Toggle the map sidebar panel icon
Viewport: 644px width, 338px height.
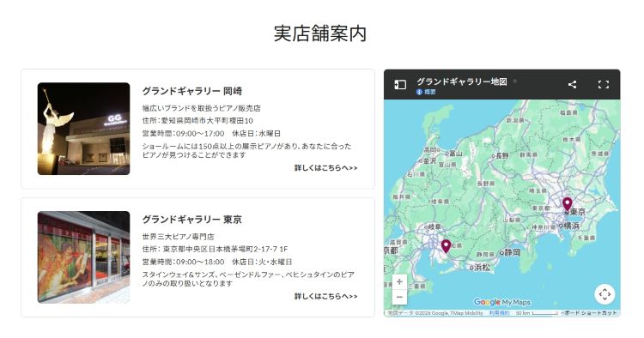click(x=400, y=84)
